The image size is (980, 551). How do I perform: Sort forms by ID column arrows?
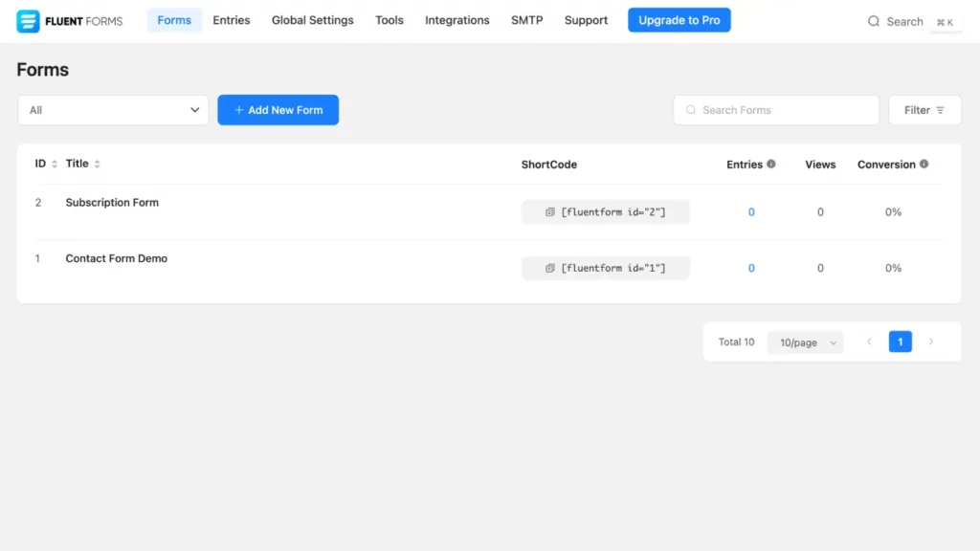coord(55,165)
